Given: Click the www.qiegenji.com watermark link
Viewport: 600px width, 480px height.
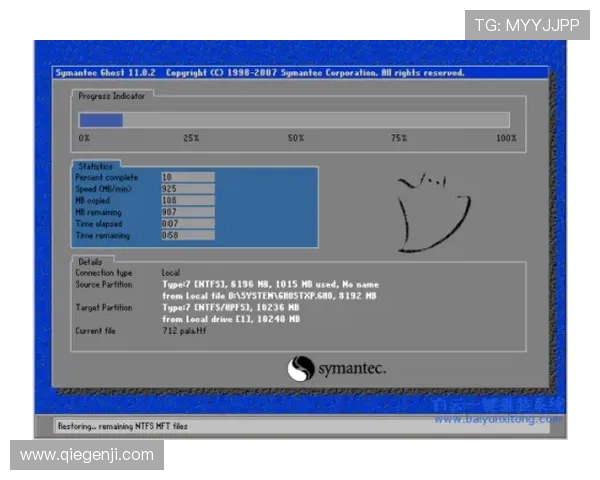Looking at the screenshot, I should pos(88,455).
